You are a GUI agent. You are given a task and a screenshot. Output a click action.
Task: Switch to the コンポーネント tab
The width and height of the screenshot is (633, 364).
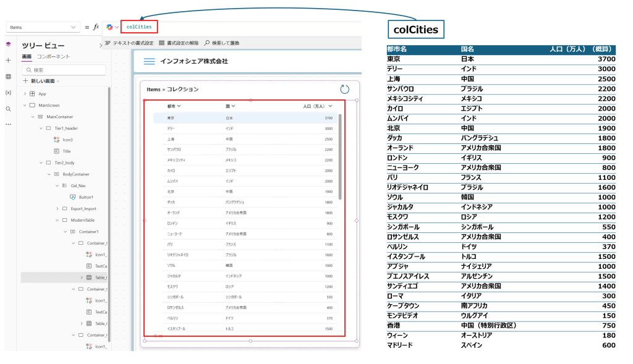point(53,57)
